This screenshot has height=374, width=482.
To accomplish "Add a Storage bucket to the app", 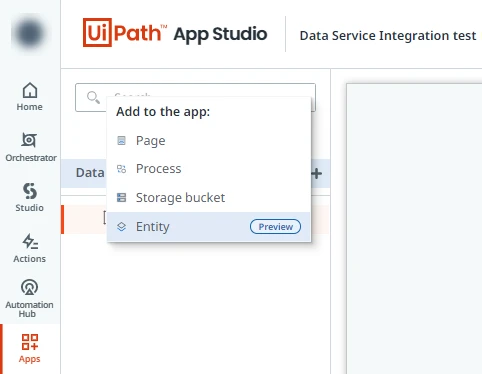I will coord(209,198).
